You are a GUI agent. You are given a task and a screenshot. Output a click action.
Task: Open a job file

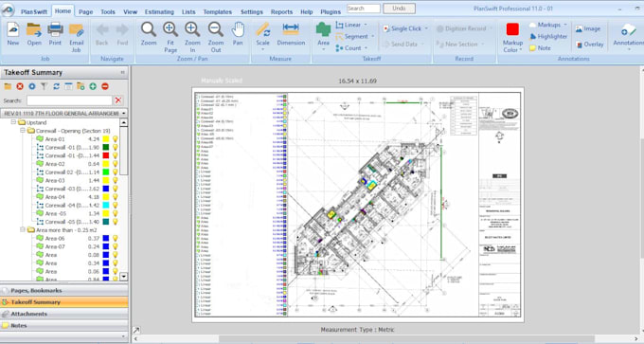pos(34,34)
